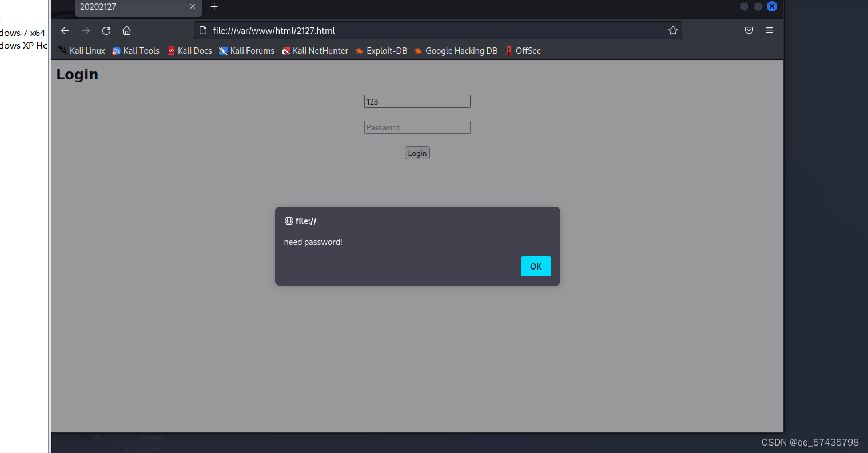Click the Password input field

(x=417, y=127)
